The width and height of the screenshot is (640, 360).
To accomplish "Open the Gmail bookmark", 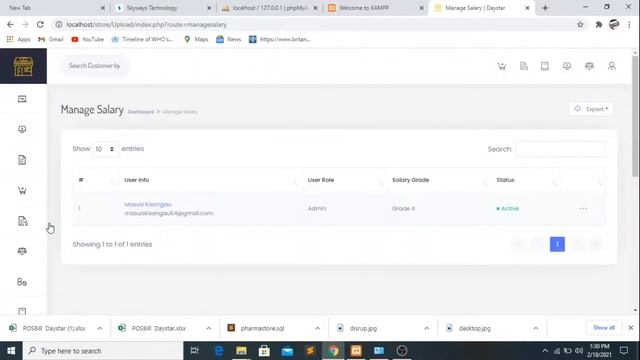I will click(51, 39).
